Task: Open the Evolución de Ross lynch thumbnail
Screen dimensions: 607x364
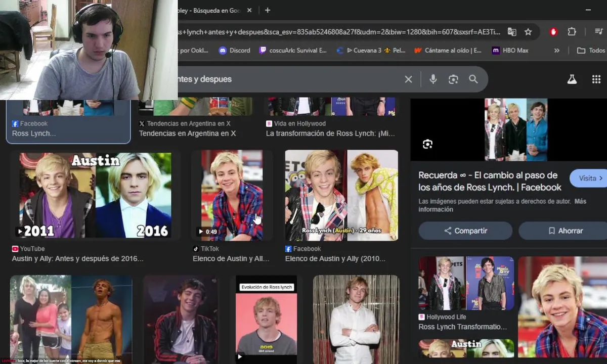Action: click(x=267, y=320)
